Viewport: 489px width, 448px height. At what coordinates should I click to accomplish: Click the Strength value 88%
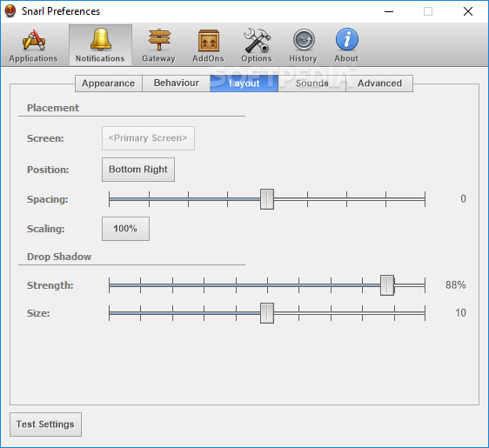(456, 284)
